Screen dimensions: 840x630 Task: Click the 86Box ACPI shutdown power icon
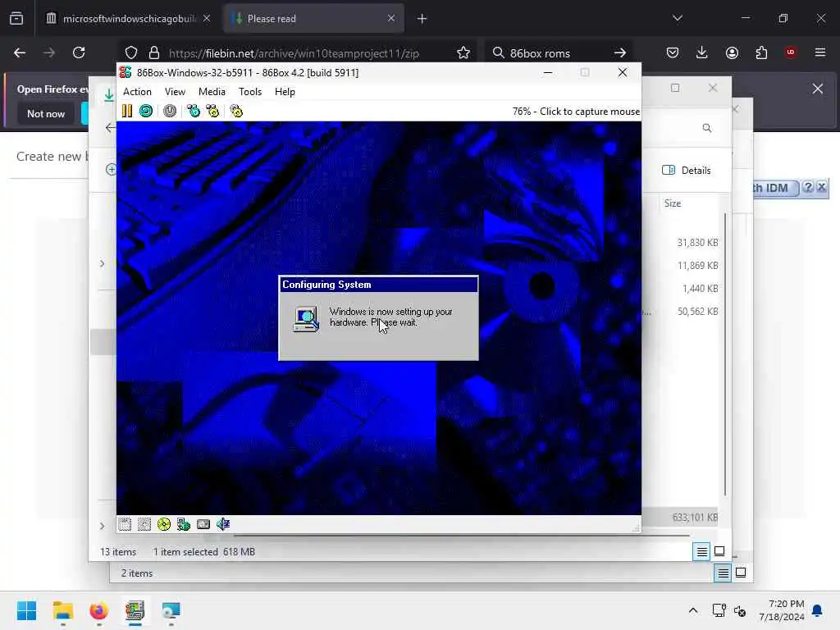pyautogui.click(x=170, y=111)
